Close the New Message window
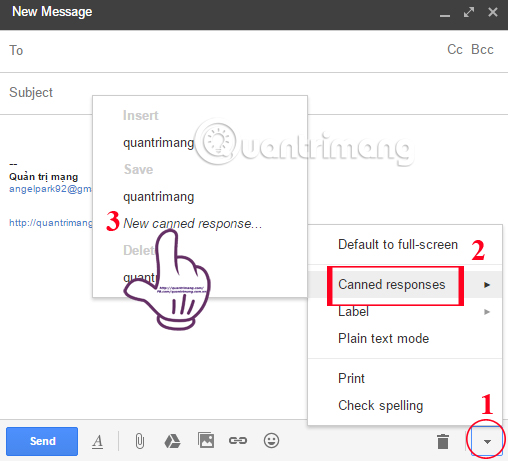 [493, 12]
